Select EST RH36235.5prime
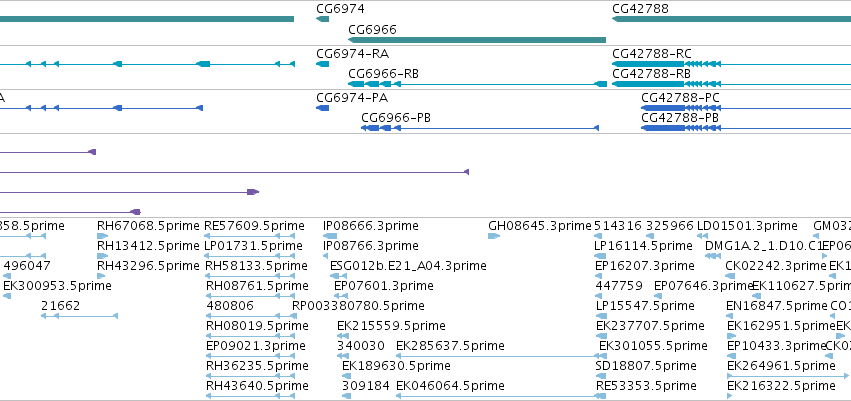The height and width of the screenshot is (401, 851). click(x=257, y=366)
